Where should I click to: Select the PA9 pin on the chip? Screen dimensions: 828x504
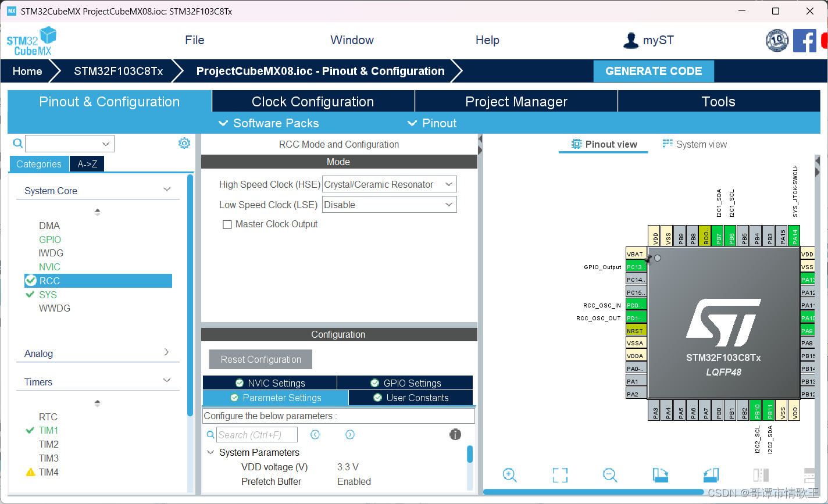coord(807,331)
